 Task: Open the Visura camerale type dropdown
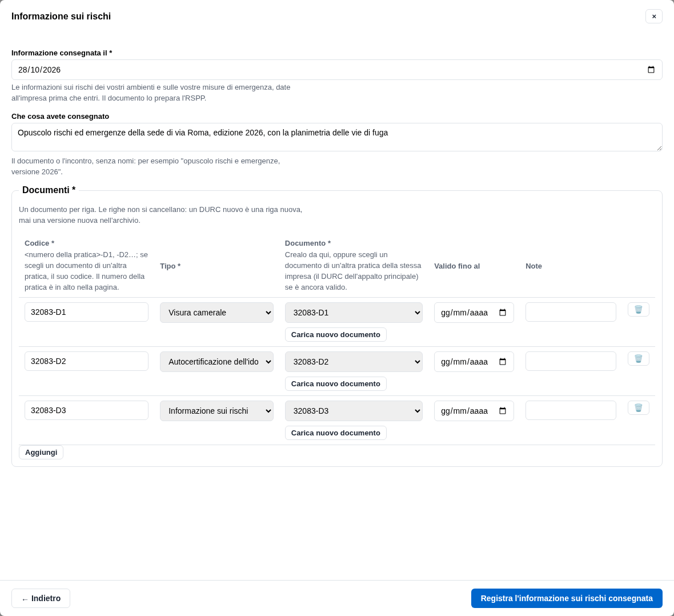pos(216,313)
